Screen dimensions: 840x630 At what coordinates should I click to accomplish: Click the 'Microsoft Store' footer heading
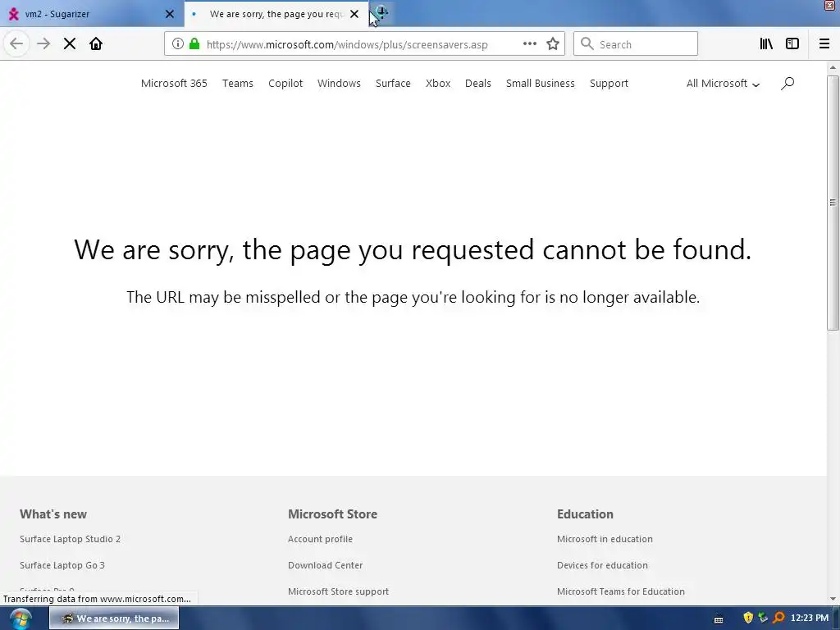[333, 514]
